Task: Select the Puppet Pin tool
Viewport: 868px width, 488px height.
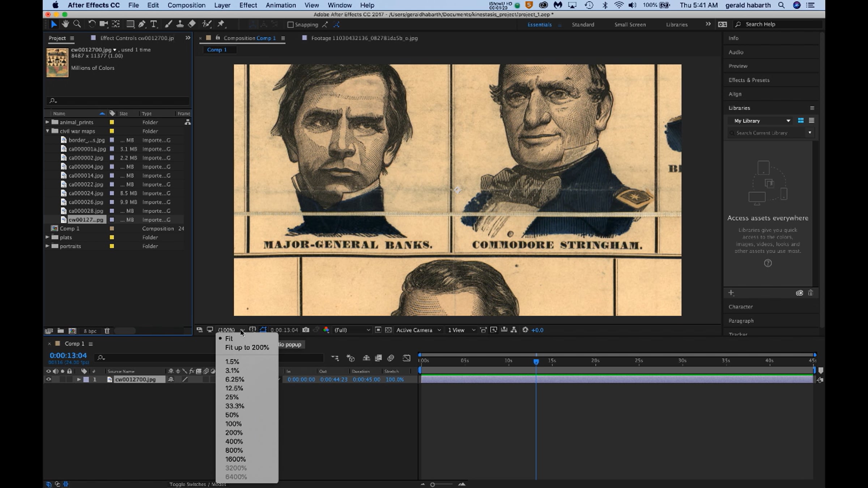Action: pos(221,24)
